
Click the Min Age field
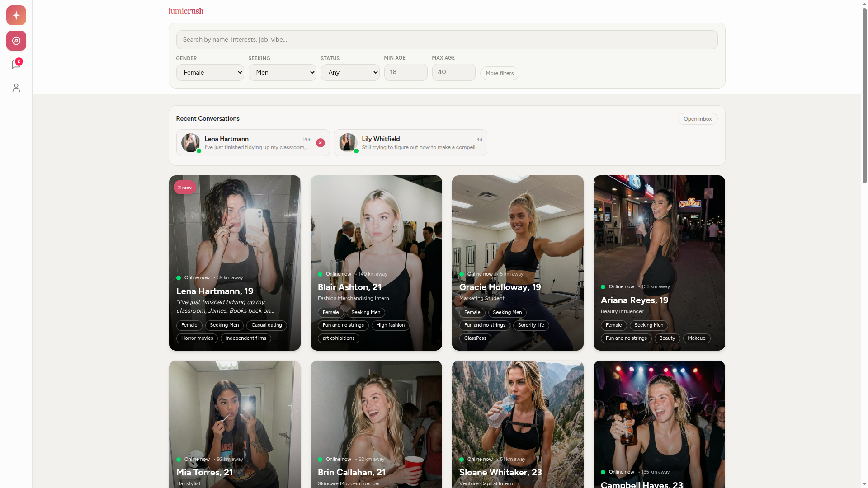pos(406,72)
